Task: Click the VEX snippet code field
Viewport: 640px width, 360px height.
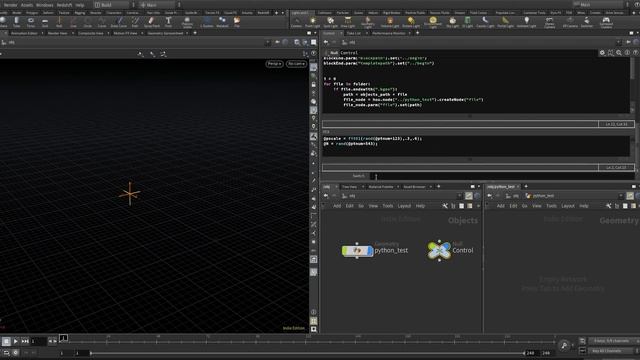Action: point(476,146)
